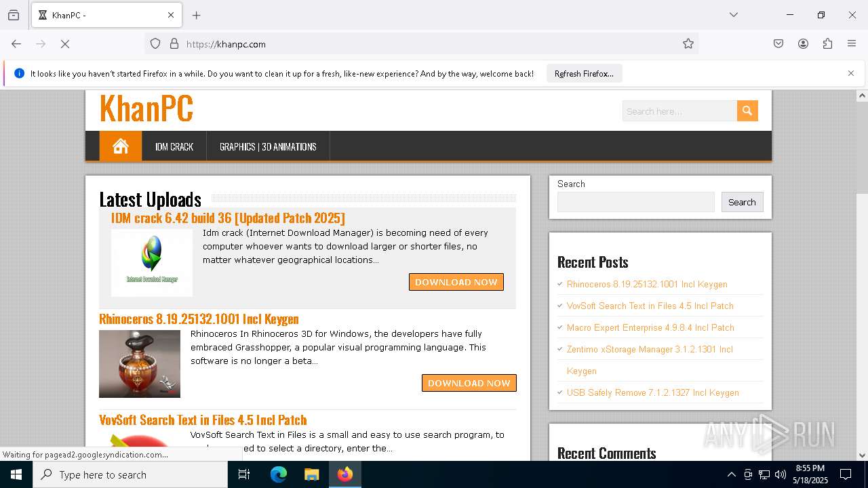Open File Explorer from taskbar
The image size is (868, 488).
(311, 474)
